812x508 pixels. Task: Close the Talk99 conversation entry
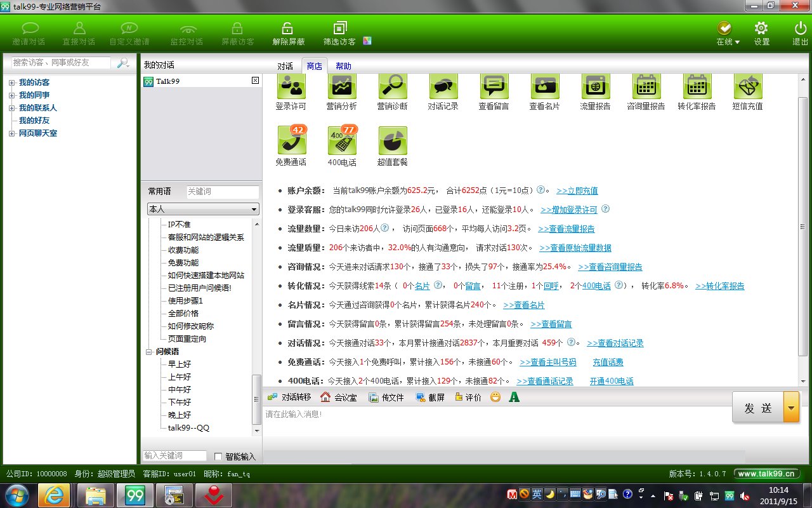click(x=255, y=81)
